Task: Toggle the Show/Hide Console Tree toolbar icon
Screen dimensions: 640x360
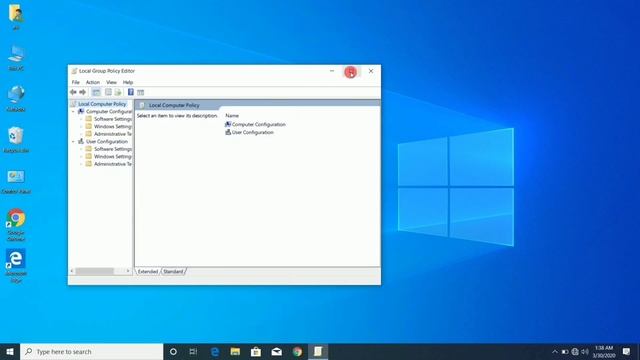Action: click(x=96, y=92)
